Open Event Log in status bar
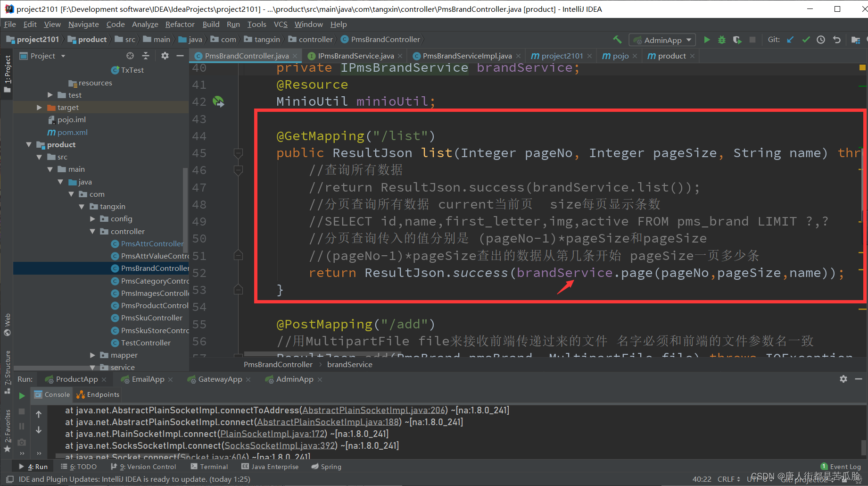Screen dimensions: 868x486 click(x=841, y=467)
